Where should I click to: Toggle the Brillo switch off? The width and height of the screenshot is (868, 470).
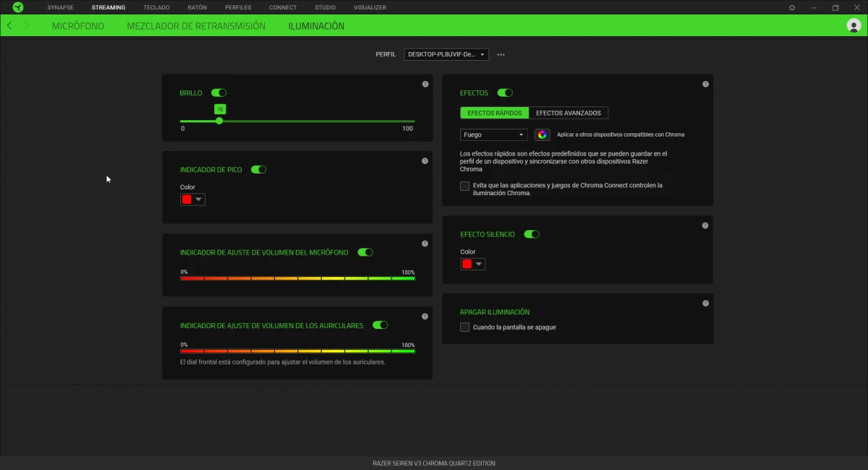tap(218, 93)
